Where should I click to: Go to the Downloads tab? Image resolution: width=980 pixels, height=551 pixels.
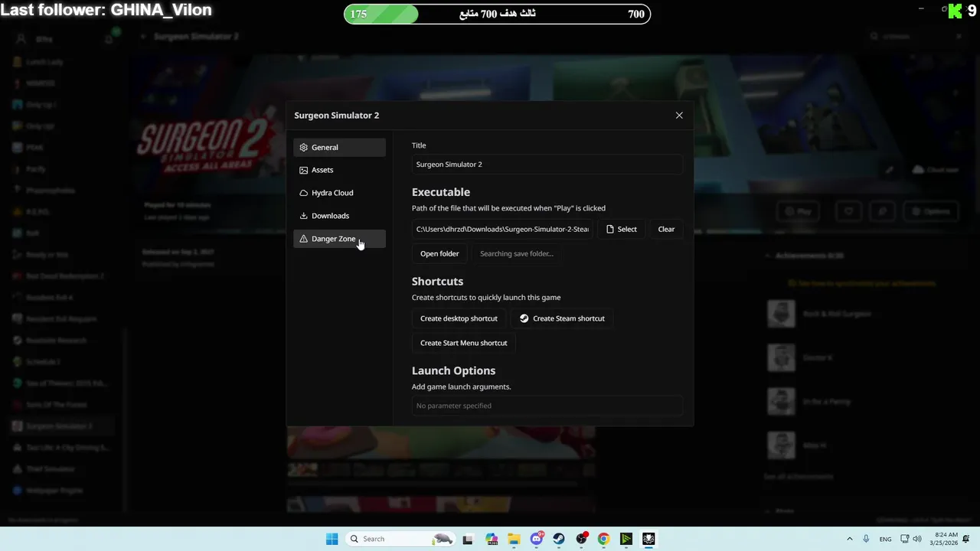[x=339, y=216]
